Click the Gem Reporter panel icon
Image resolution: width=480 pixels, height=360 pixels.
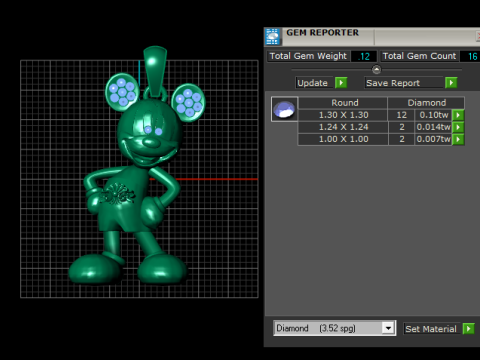point(273,36)
